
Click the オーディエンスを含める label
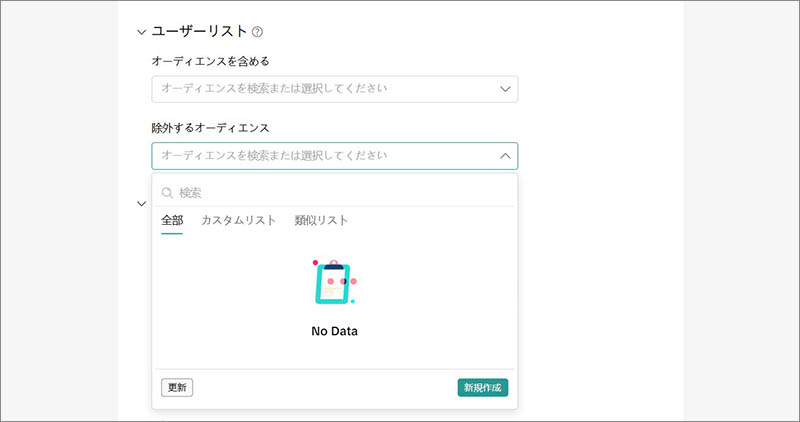coord(210,61)
